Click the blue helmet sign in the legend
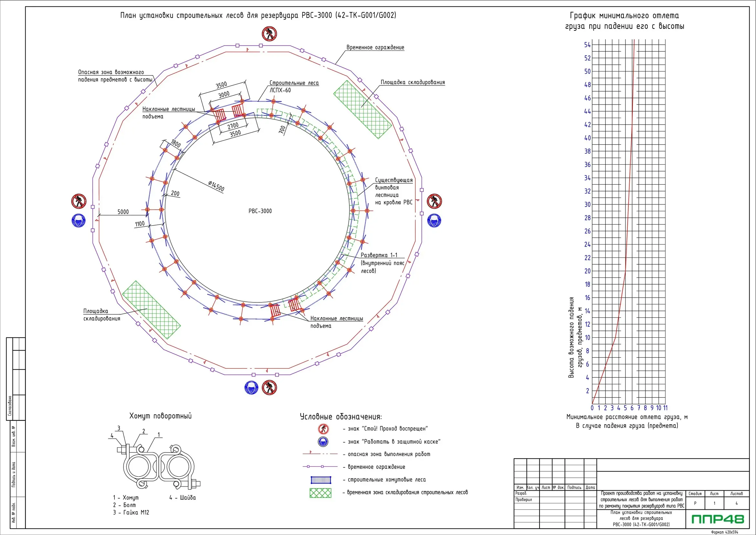The width and height of the screenshot is (756, 535). coord(323,442)
